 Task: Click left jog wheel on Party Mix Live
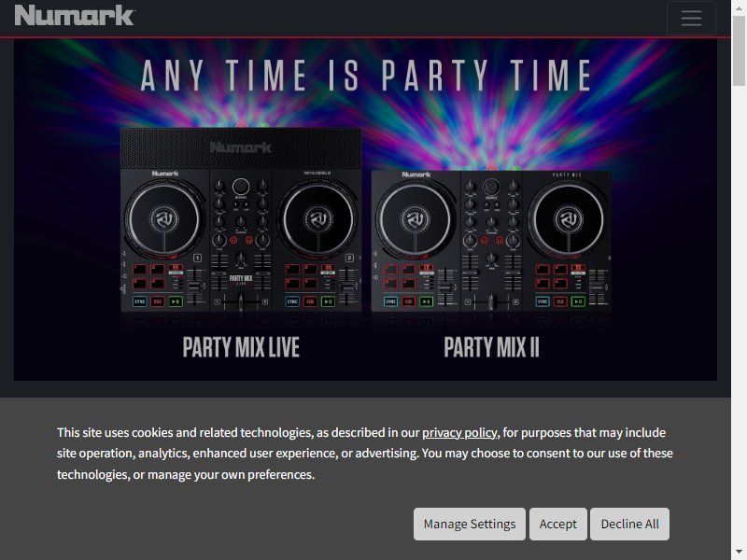click(162, 217)
